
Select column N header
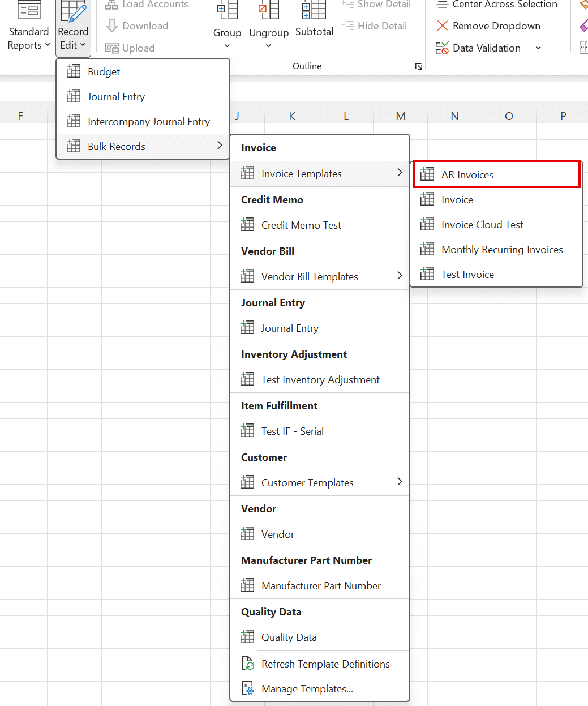tap(454, 116)
